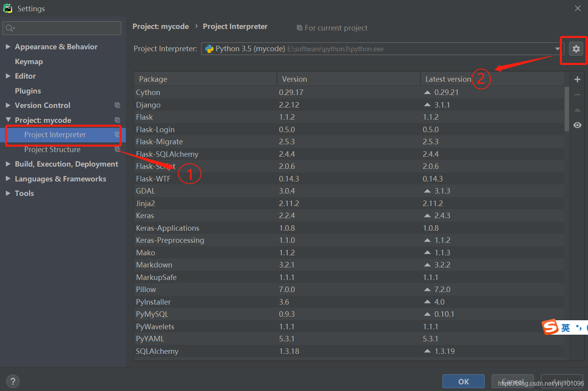Click the search field in the sidebar
The width and height of the screenshot is (588, 391).
pyautogui.click(x=62, y=28)
